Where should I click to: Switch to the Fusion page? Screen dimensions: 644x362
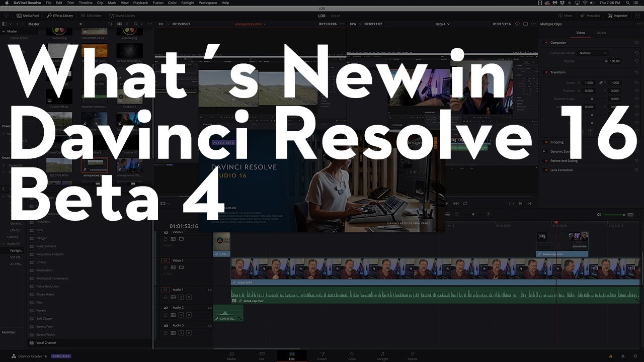pyautogui.click(x=321, y=356)
